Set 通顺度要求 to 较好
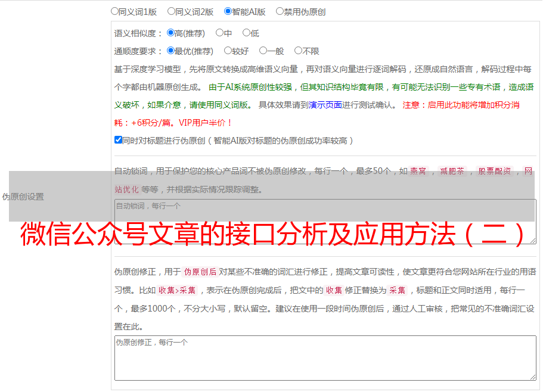The width and height of the screenshot is (543, 392). [228, 51]
